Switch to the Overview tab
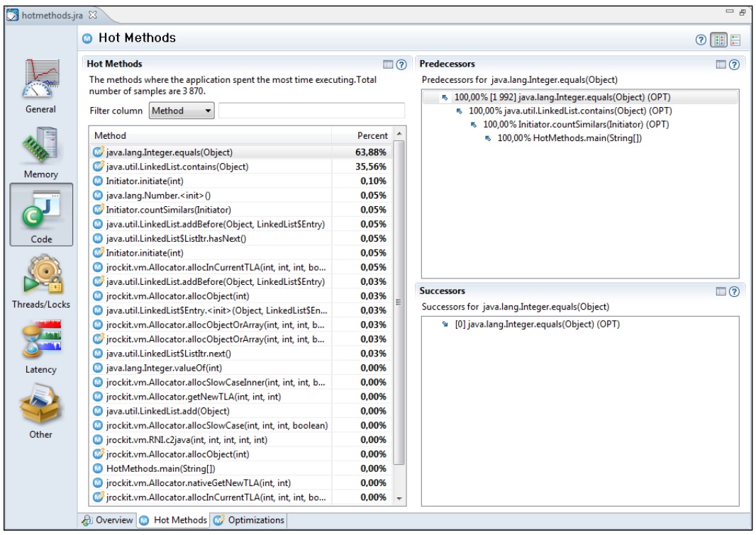 coord(107,520)
